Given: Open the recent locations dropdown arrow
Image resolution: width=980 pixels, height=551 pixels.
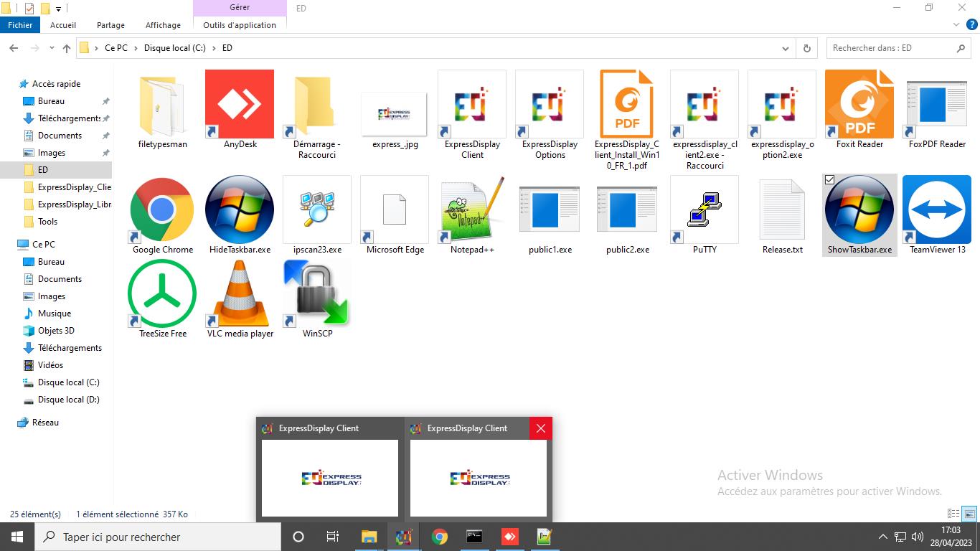Looking at the screenshot, I should [52, 48].
